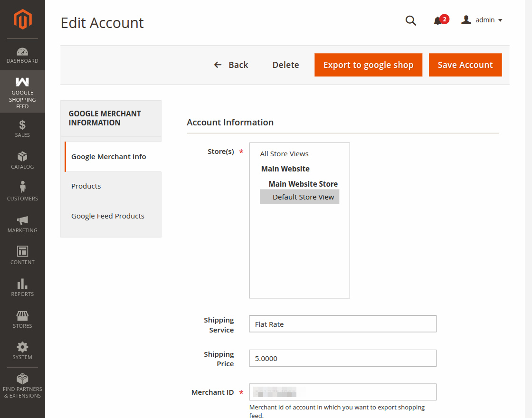Open the Content layout icon
Screen dimensions: 532x418
tap(22, 251)
